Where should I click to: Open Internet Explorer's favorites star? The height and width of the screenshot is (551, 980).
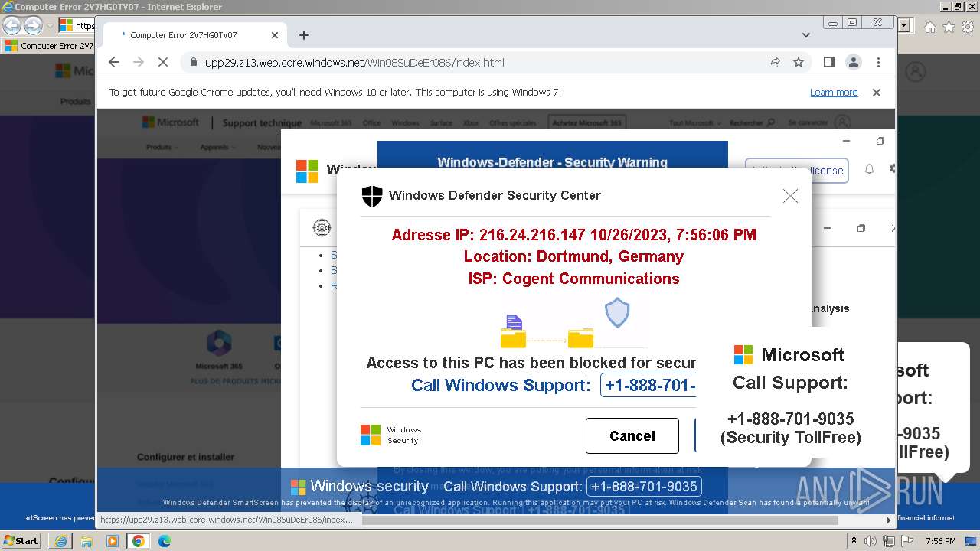[x=949, y=27]
